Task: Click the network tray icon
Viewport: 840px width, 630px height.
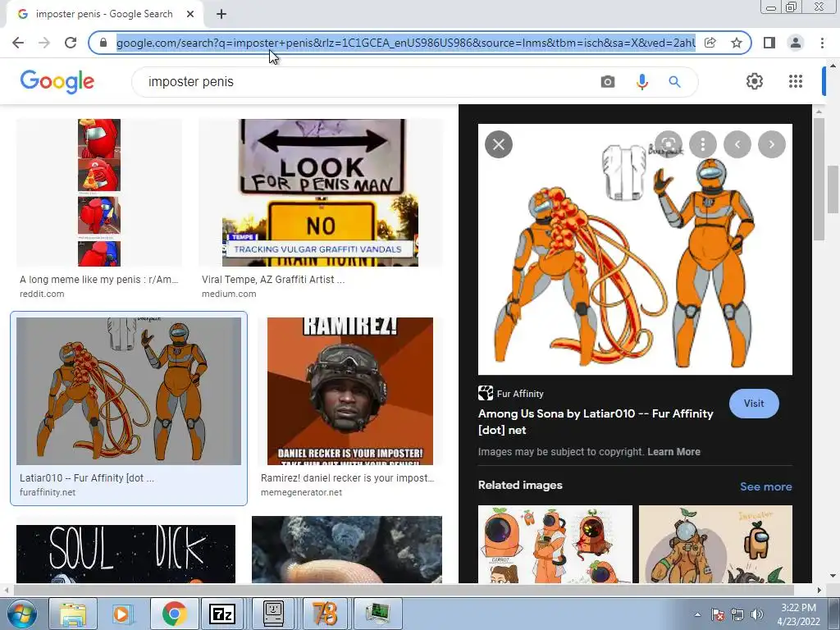Action: click(737, 614)
